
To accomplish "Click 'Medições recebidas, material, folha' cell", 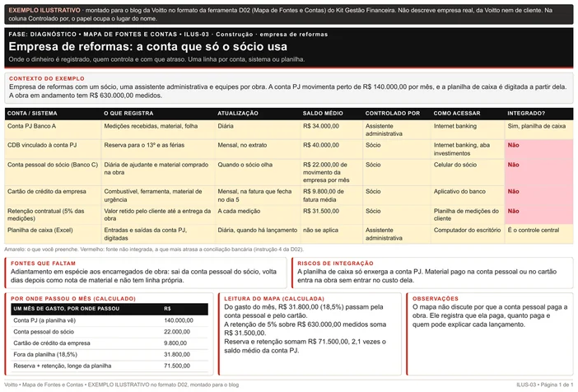I will tap(158, 130).
